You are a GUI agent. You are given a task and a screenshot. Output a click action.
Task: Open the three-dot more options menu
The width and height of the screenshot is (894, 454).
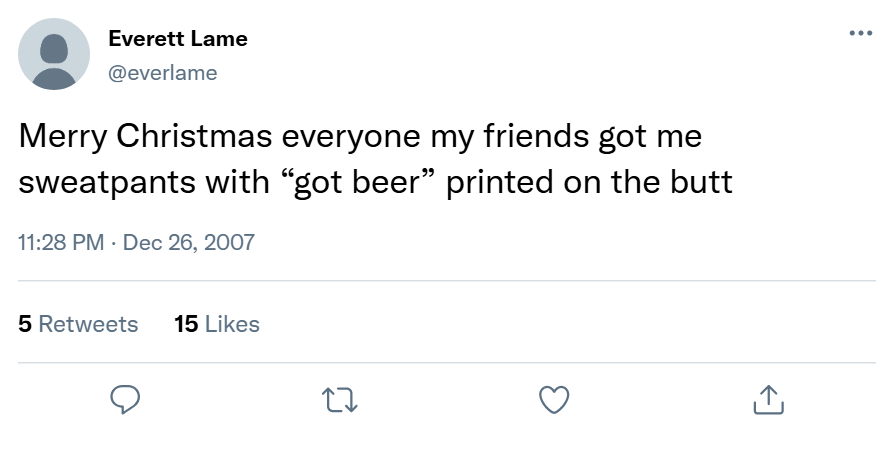coord(860,34)
